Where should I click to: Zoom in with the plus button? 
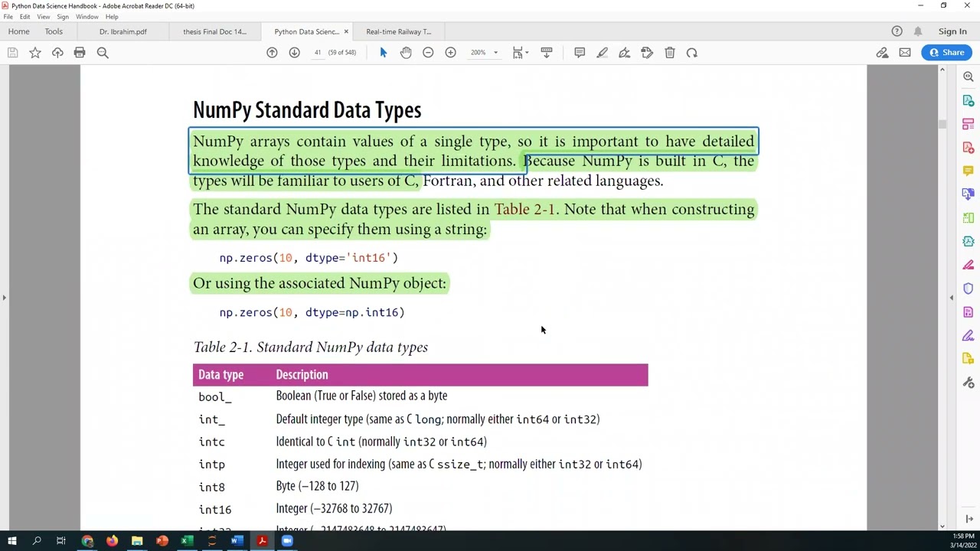[451, 53]
